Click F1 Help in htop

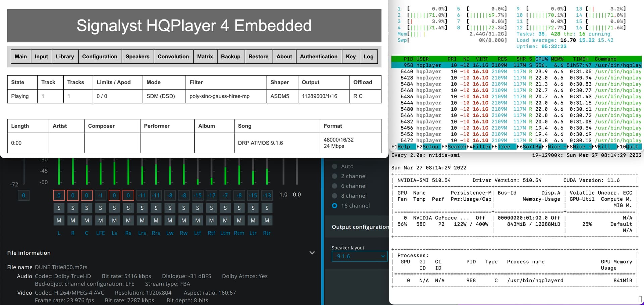pyautogui.click(x=400, y=147)
